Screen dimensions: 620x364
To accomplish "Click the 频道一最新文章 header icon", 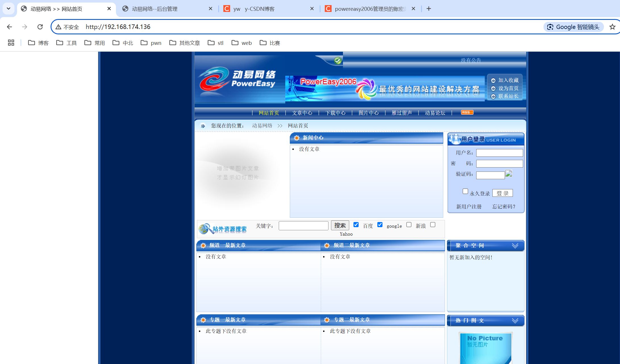I will point(203,245).
